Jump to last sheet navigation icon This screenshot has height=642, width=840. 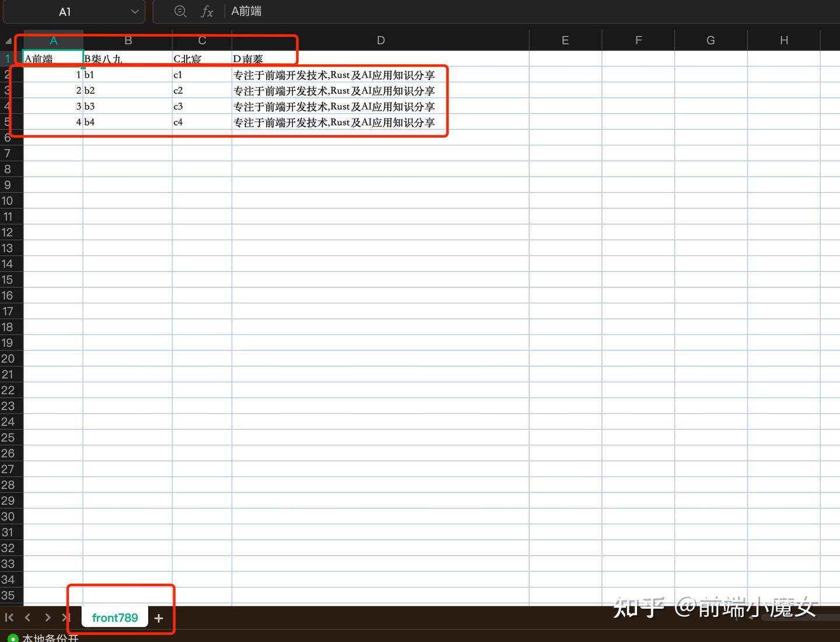point(66,617)
